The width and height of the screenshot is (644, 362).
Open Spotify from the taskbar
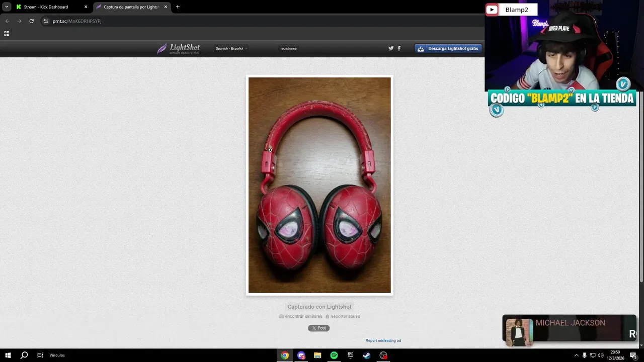click(334, 355)
